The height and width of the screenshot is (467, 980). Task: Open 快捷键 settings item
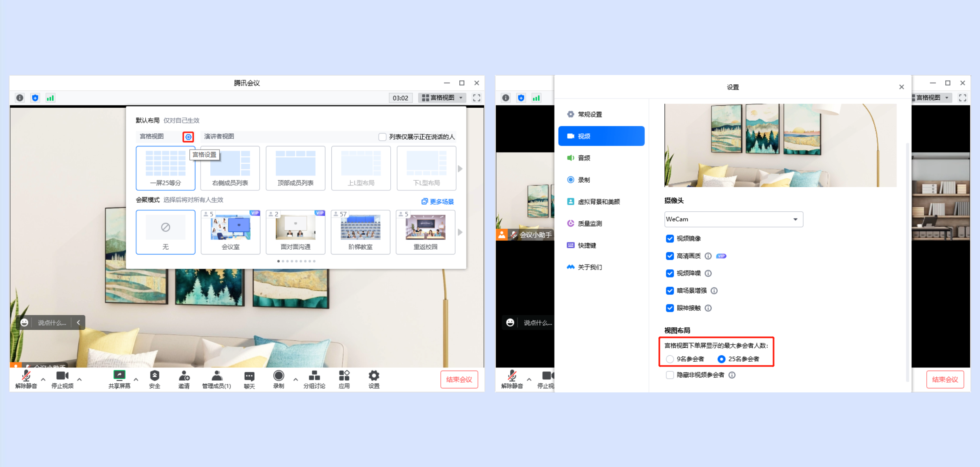pos(601,245)
